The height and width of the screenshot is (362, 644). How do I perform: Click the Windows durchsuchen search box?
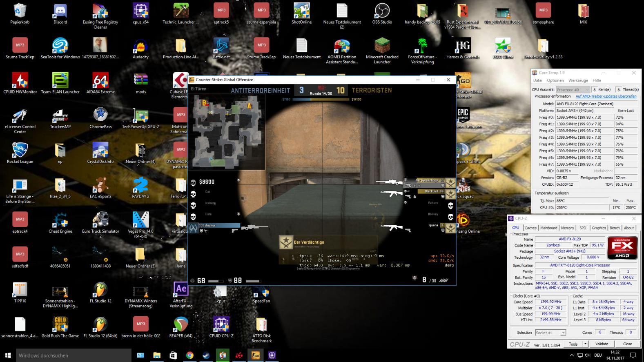click(74, 355)
